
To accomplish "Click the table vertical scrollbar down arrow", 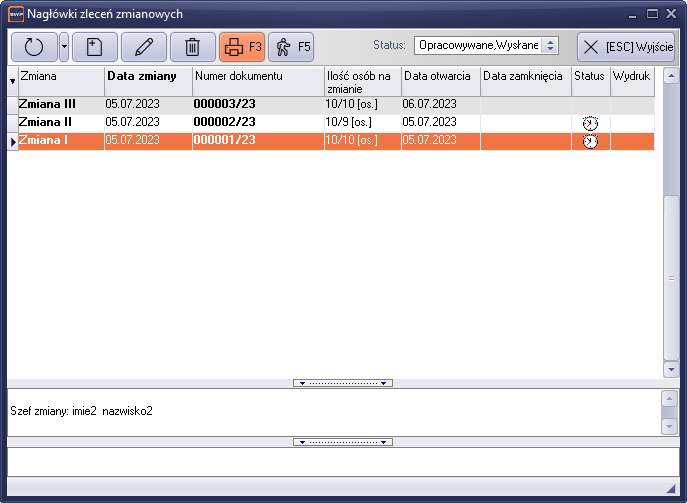I will [671, 369].
